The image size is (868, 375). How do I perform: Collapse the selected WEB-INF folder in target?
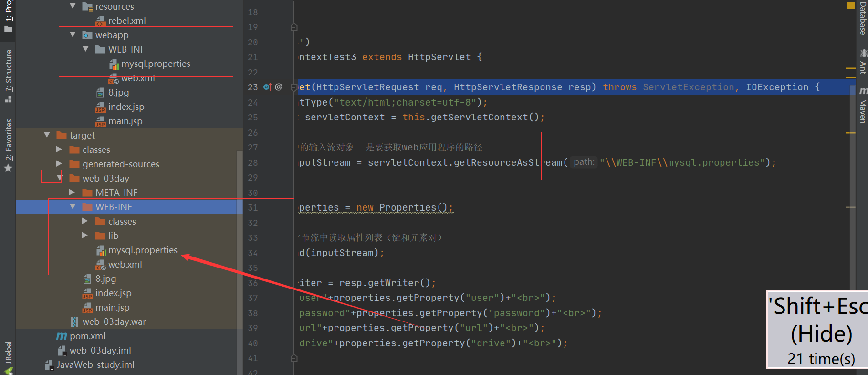click(73, 206)
